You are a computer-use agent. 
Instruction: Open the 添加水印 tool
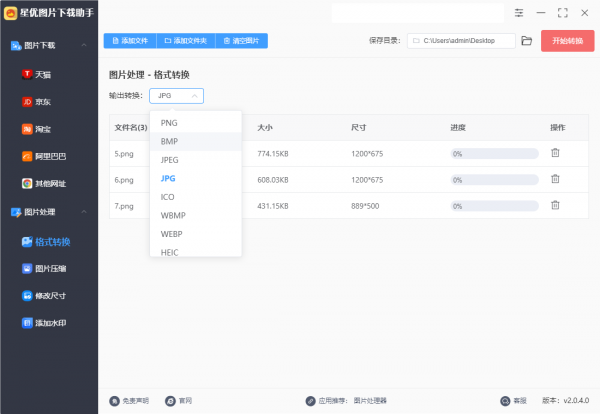click(x=44, y=323)
